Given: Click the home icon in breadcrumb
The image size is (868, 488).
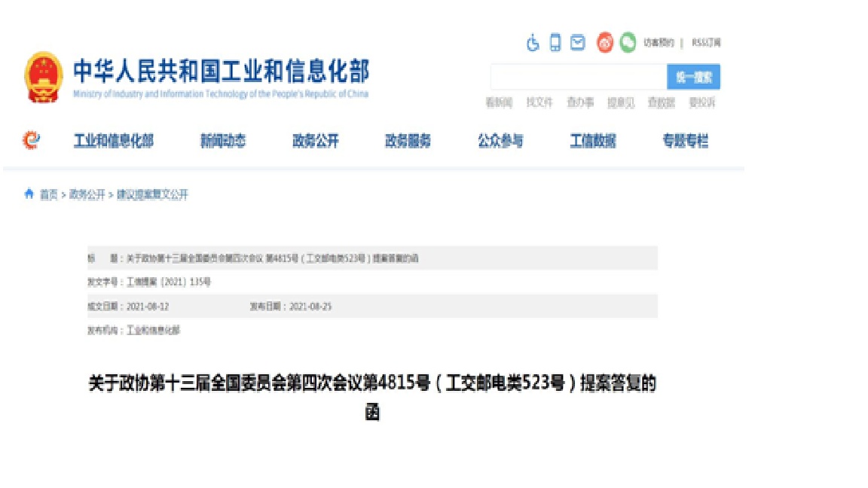Looking at the screenshot, I should click(x=29, y=194).
